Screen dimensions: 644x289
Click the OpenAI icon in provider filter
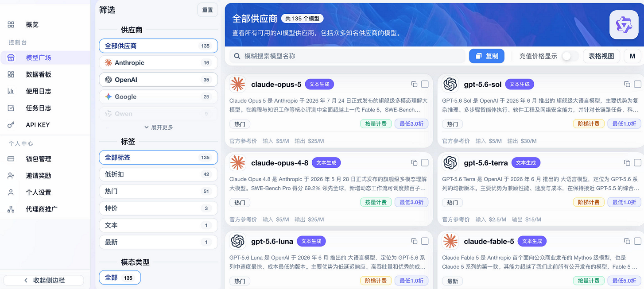point(108,80)
